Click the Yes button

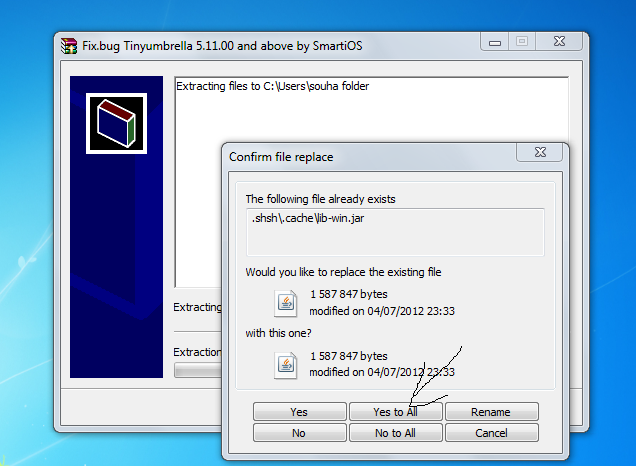point(299,412)
